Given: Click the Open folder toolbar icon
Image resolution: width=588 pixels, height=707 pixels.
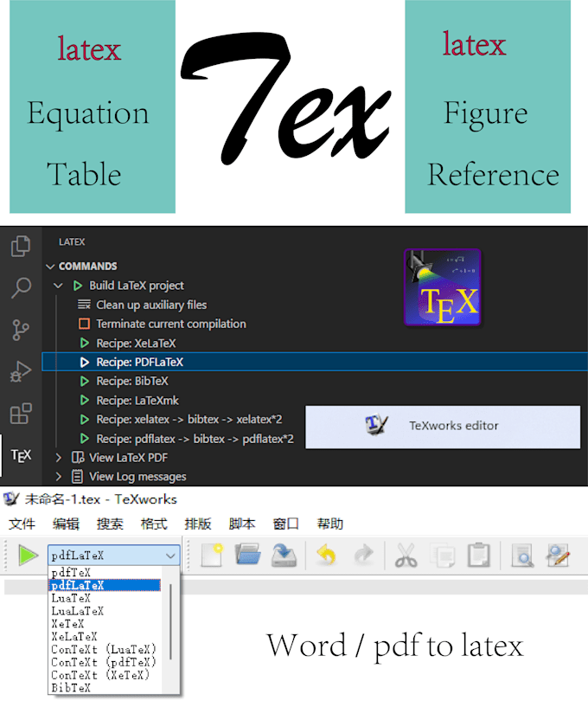Looking at the screenshot, I should tap(248, 556).
